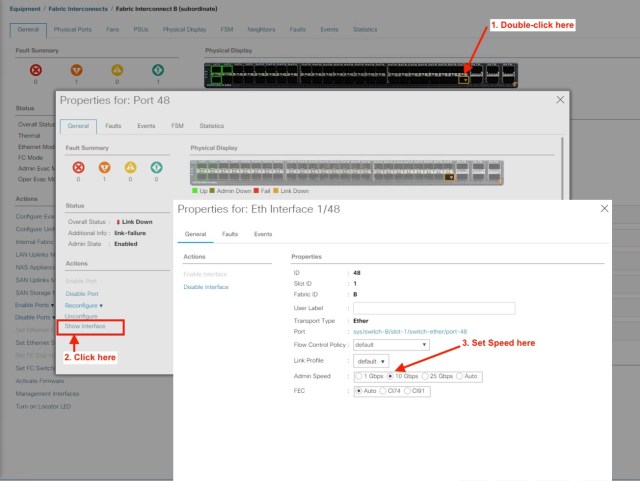This screenshot has height=481, width=640.
Task: Close the Eth Interface 1/48 dialog
Action: [x=603, y=207]
